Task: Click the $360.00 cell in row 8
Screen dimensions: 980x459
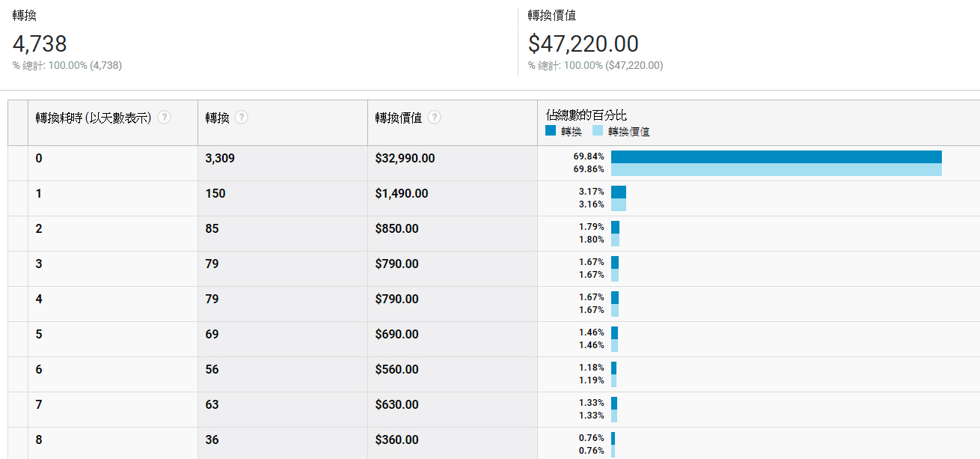Action: (397, 440)
